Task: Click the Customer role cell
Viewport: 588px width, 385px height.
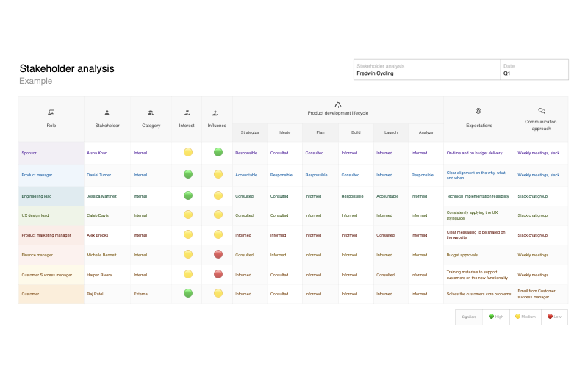Action: 51,295
